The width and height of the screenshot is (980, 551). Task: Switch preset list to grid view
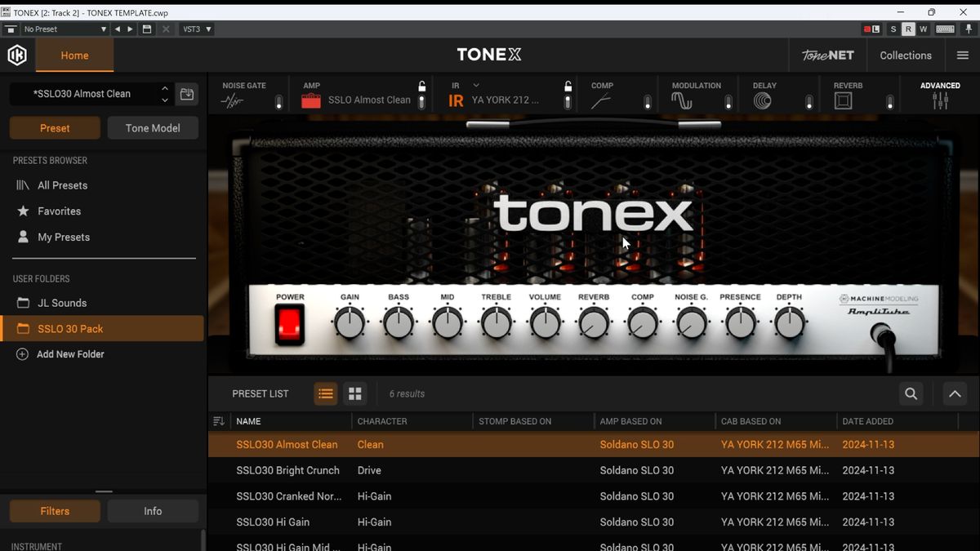pos(354,393)
